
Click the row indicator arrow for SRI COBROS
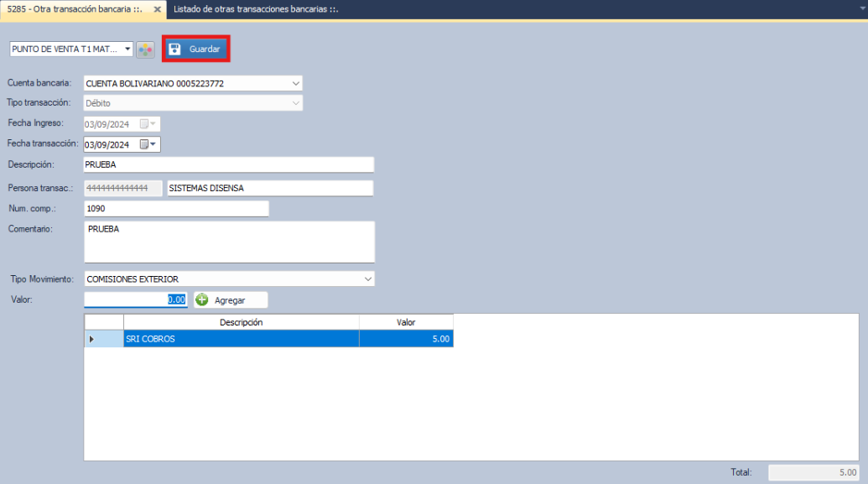pyautogui.click(x=91, y=339)
